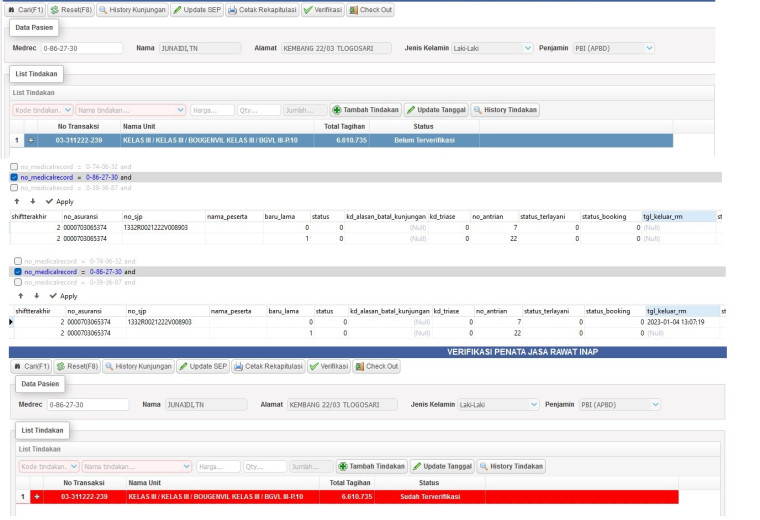Click the Cari(F1) binoculars icon in the upper toolbar

click(x=11, y=10)
